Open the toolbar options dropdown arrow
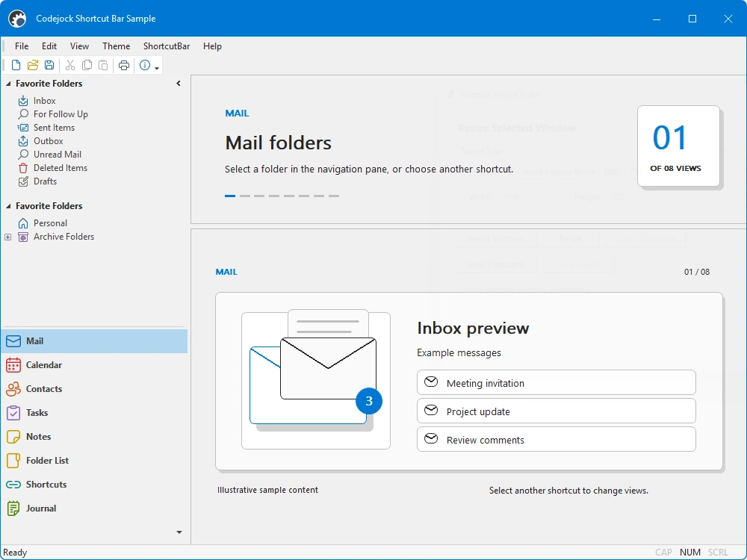Screen dimensions: 747x560 (157, 68)
